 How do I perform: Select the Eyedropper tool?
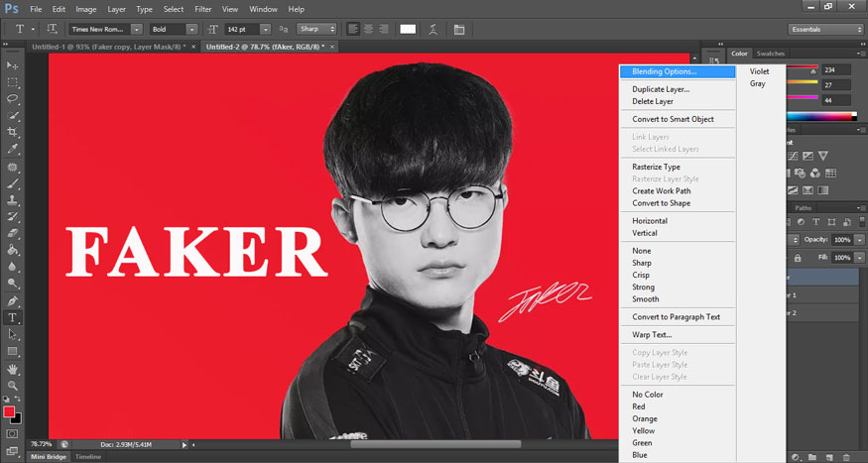(12, 149)
